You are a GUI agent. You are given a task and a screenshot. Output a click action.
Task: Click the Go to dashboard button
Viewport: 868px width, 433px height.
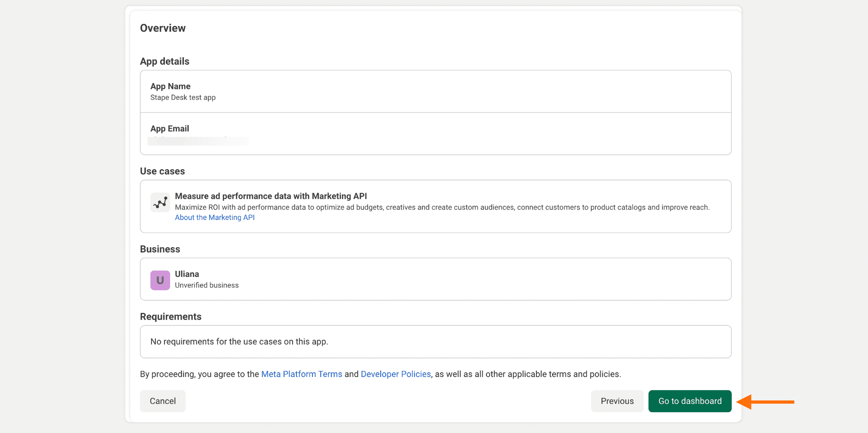pos(690,401)
